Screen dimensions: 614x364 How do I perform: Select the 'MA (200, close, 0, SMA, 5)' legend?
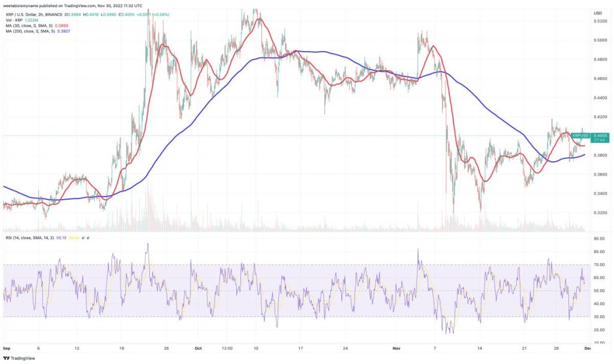tap(30, 31)
